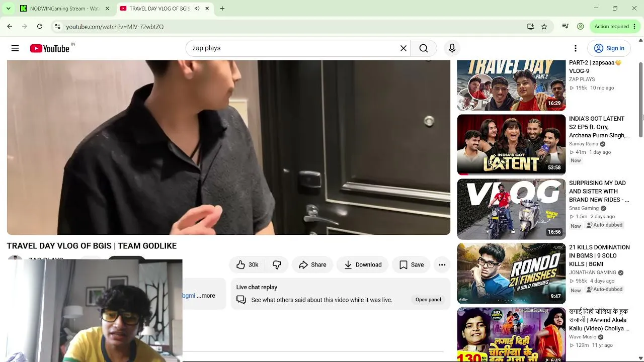
Task: Close the TRAVEL DAY VLOG tab
Action: point(207,9)
